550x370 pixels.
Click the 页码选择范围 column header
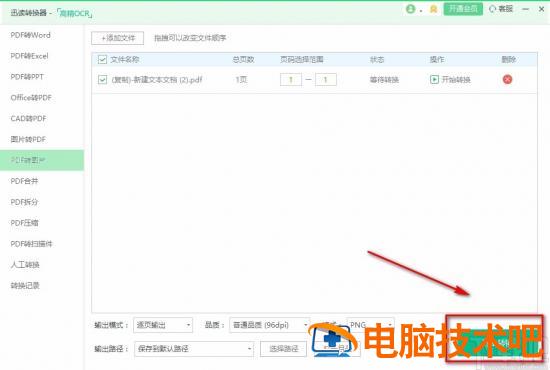point(302,60)
